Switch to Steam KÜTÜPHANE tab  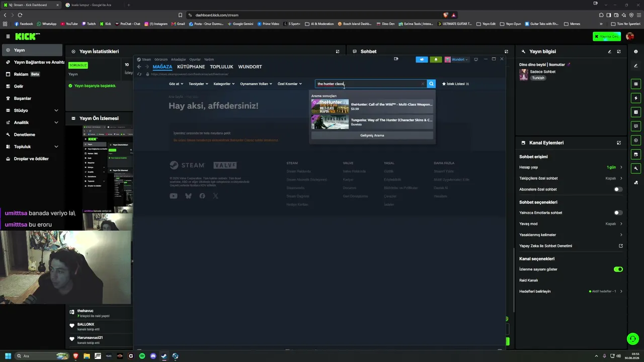point(191,67)
